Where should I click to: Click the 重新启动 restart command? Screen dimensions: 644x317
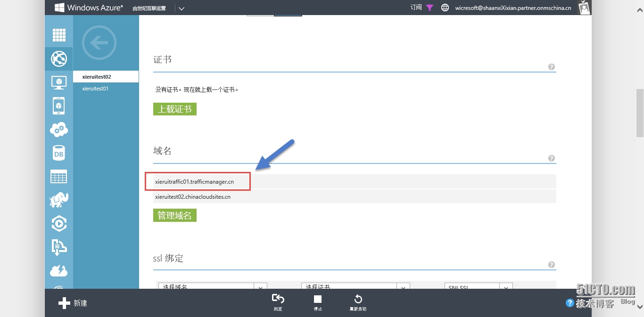point(358,302)
